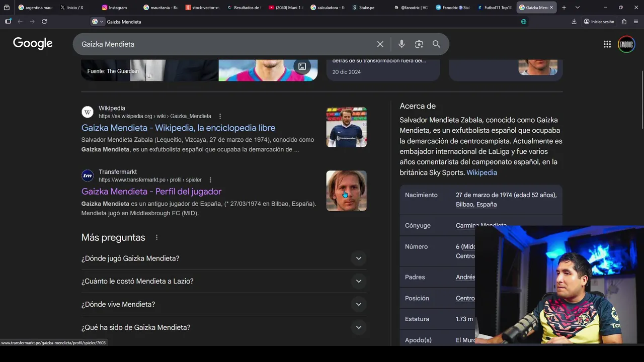Click the Transfermarkt result player thumbnail
644x362 pixels.
click(346, 191)
